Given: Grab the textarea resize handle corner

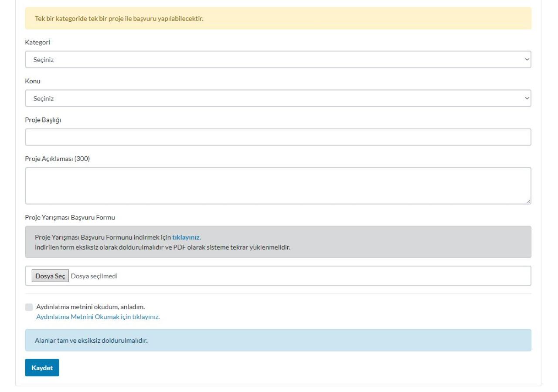Looking at the screenshot, I should (528, 201).
